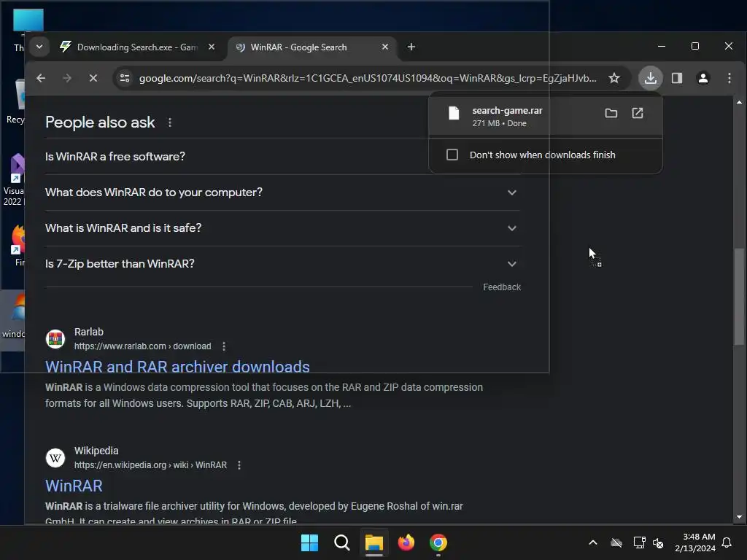
Task: Close the WinRAR - Google Search tab
Action: click(x=385, y=47)
